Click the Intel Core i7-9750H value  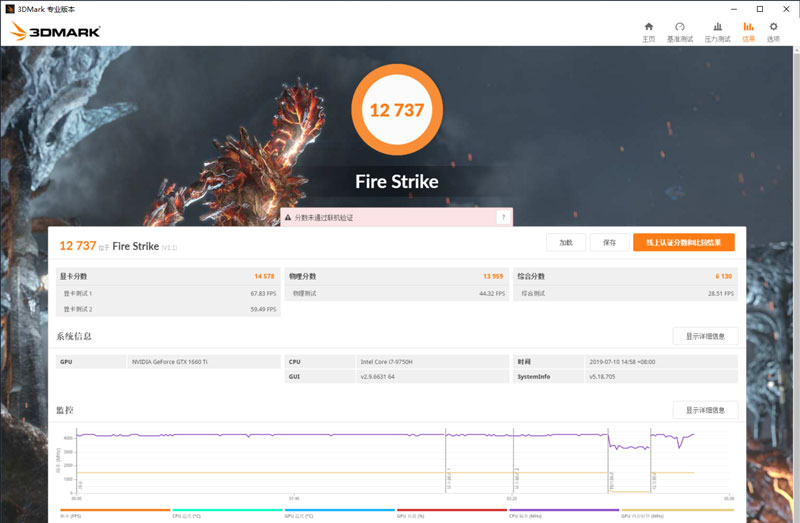tap(386, 362)
